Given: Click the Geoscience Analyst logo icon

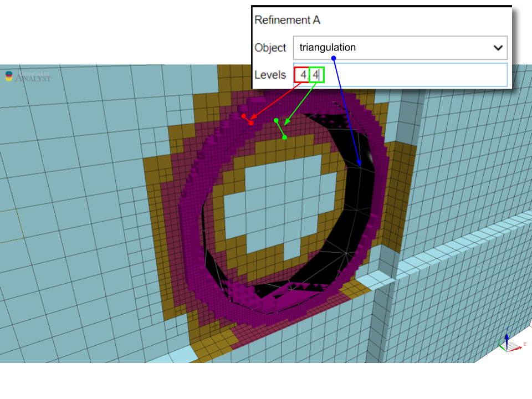Looking at the screenshot, I should point(9,76).
